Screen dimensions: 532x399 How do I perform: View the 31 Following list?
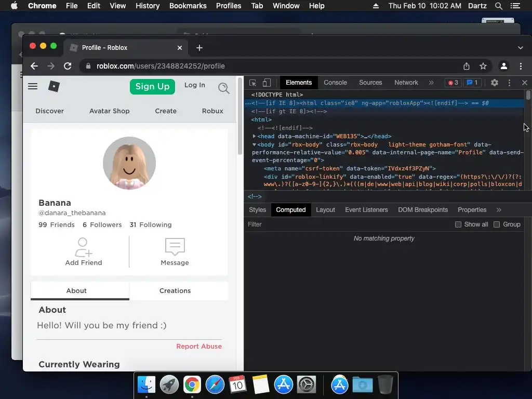click(x=151, y=224)
